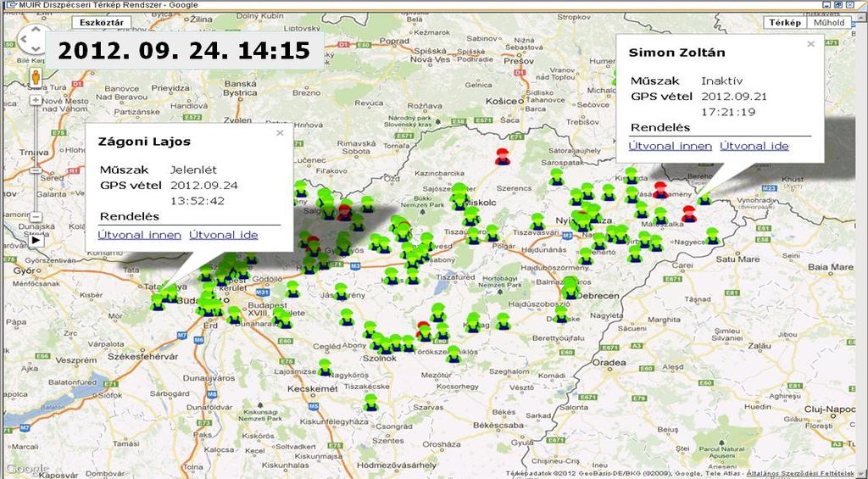The height and width of the screenshot is (479, 868).
Task: Click GPS time 13:52:42 value
Action: (197, 200)
